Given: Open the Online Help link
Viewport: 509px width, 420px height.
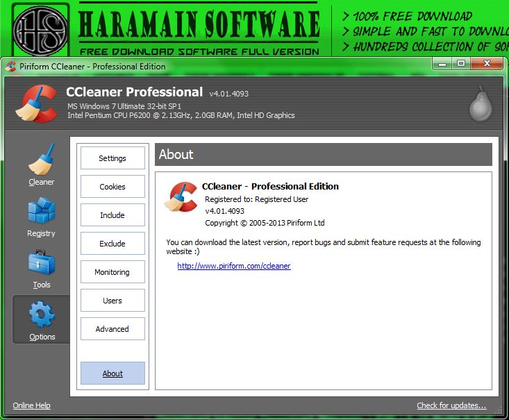Looking at the screenshot, I should coord(31,405).
